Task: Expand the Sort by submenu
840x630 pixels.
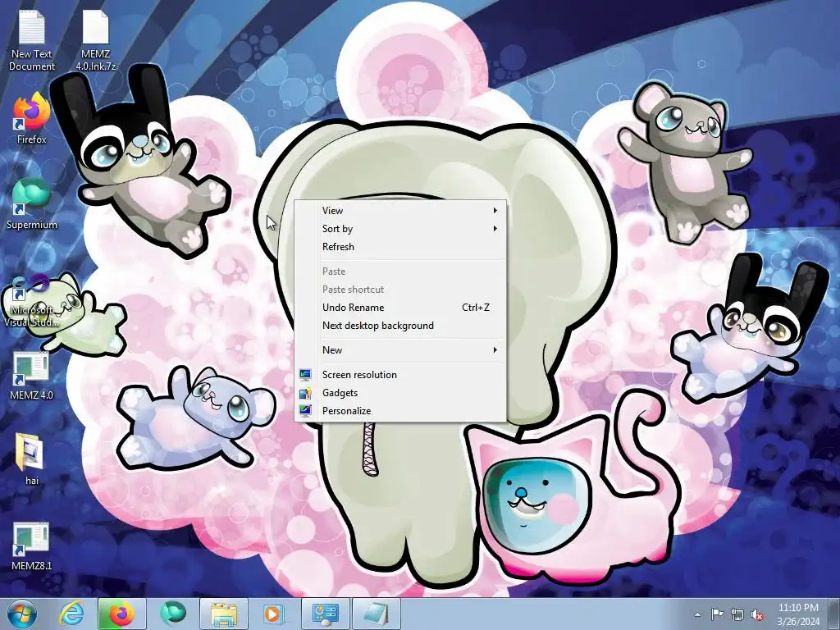Action: (x=399, y=229)
